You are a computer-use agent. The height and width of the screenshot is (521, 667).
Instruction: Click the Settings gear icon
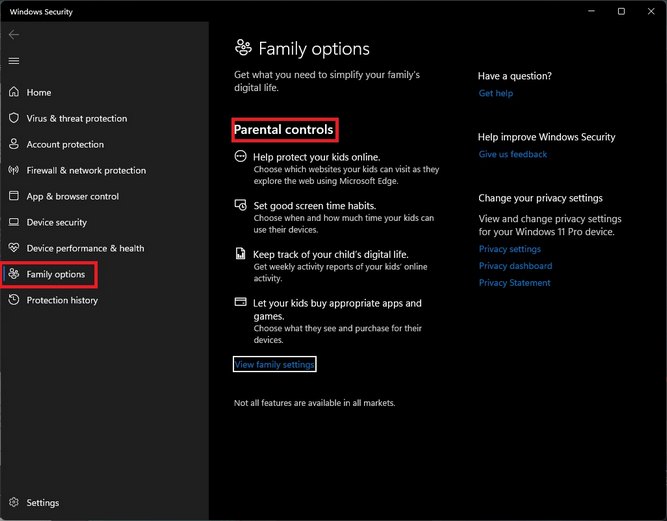tap(14, 502)
